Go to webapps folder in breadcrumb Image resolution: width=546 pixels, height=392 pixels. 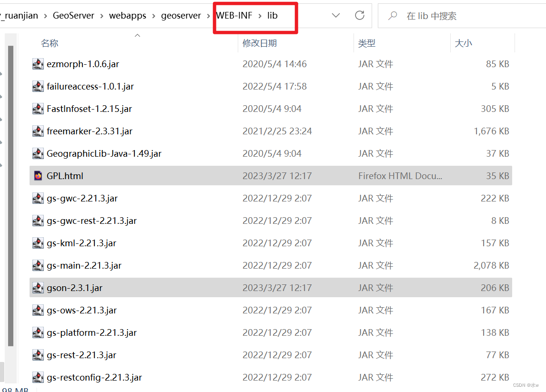[127, 16]
